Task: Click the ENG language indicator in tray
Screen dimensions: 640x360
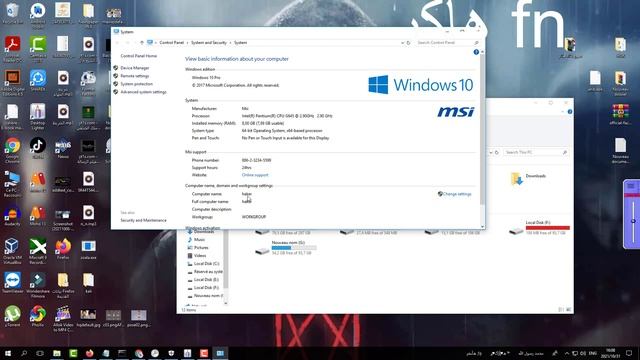Action: (593, 353)
